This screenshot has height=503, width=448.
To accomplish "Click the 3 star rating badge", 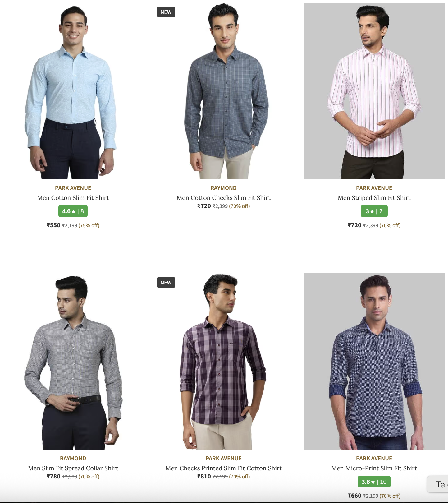I will pyautogui.click(x=374, y=211).
